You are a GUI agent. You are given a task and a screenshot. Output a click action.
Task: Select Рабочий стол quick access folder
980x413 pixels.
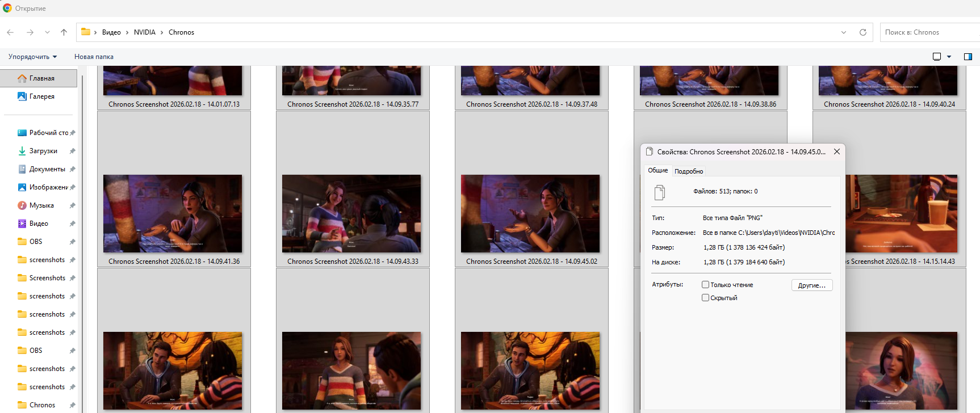coord(43,133)
